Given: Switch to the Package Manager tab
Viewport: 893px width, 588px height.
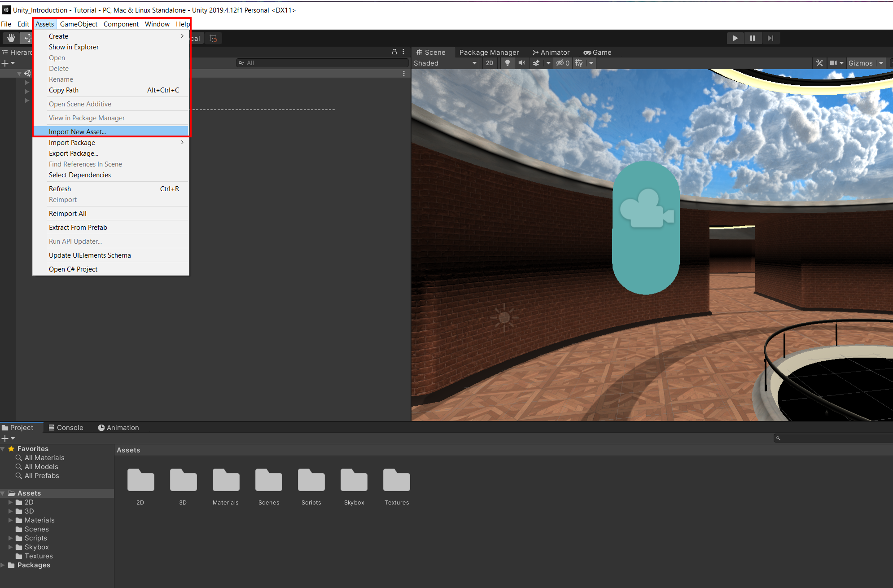Looking at the screenshot, I should (x=489, y=53).
